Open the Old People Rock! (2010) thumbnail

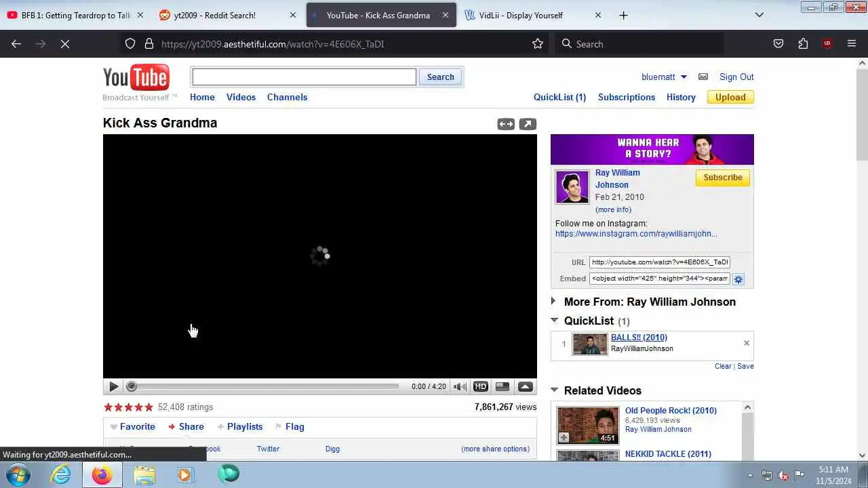[x=588, y=425]
